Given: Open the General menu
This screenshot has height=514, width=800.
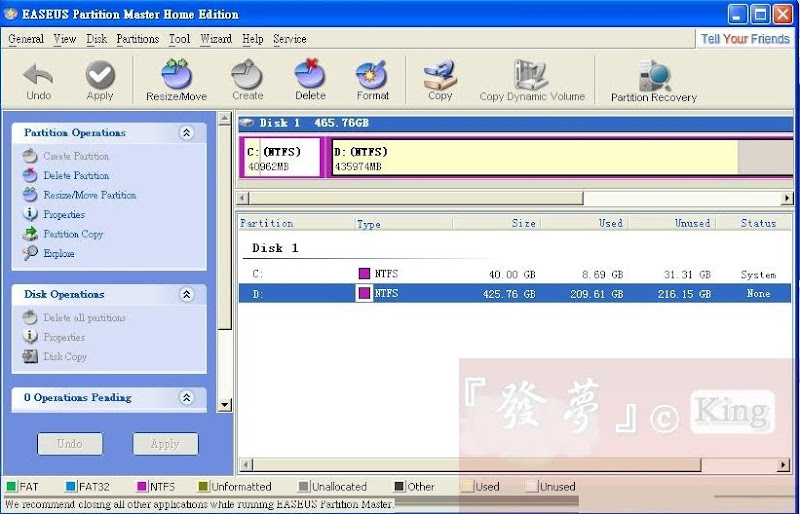Looking at the screenshot, I should tap(26, 39).
